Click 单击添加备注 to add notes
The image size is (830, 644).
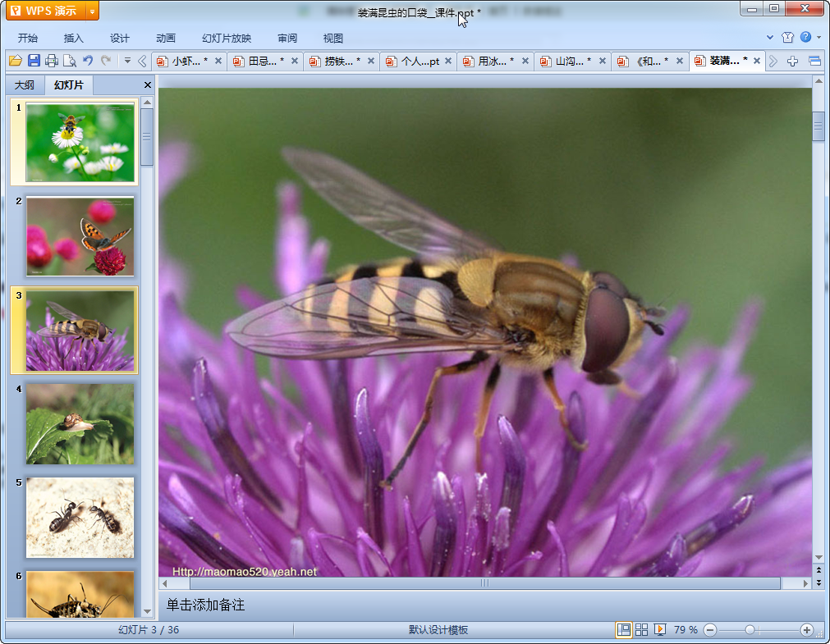206,605
